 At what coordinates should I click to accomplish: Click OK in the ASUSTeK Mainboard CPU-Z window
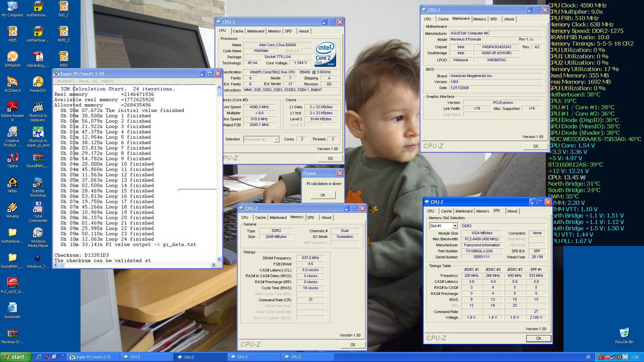coord(536,146)
